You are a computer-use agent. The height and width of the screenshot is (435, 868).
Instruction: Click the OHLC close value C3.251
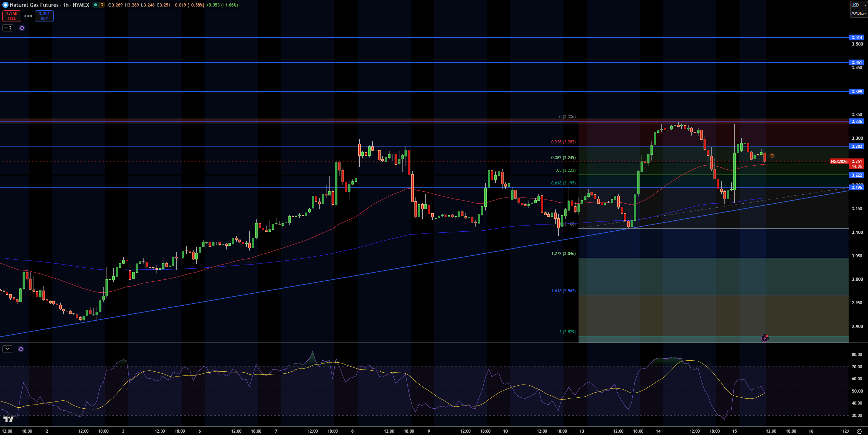(164, 5)
